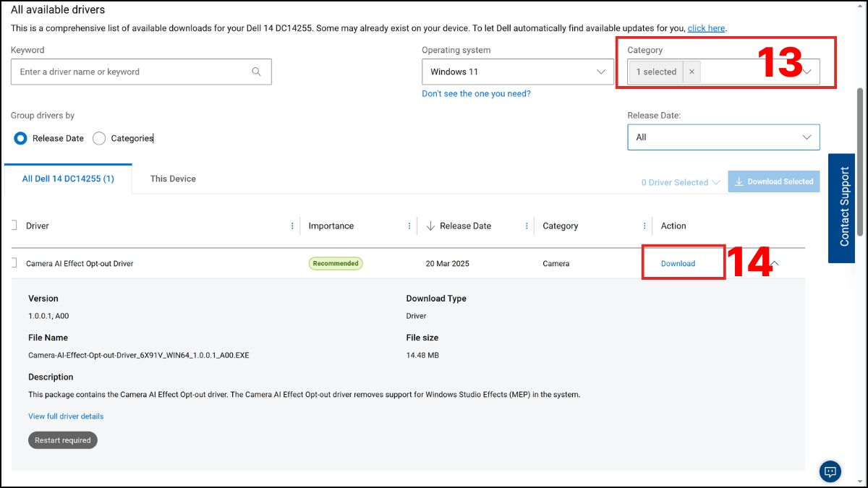Open the Driver column options menu
The width and height of the screenshot is (868, 488).
point(292,226)
